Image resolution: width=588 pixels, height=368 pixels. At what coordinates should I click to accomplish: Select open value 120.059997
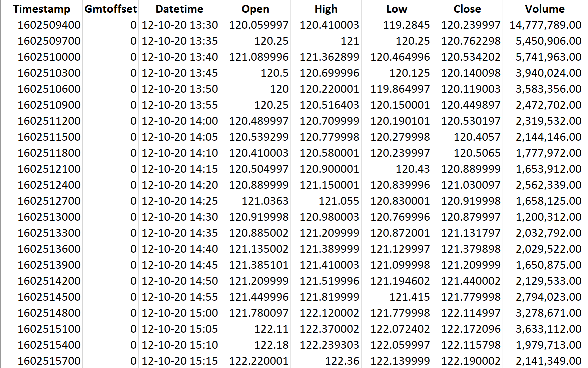pyautogui.click(x=255, y=25)
